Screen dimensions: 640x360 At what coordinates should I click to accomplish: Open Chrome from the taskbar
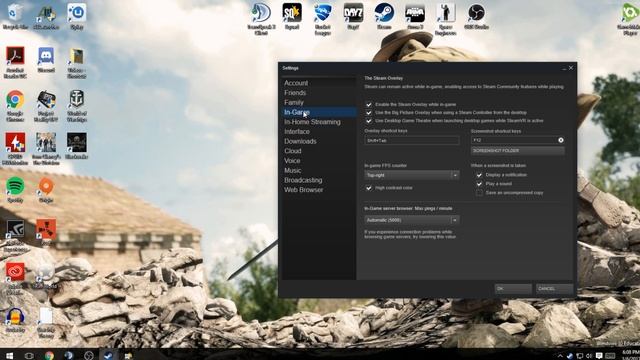tap(49, 356)
